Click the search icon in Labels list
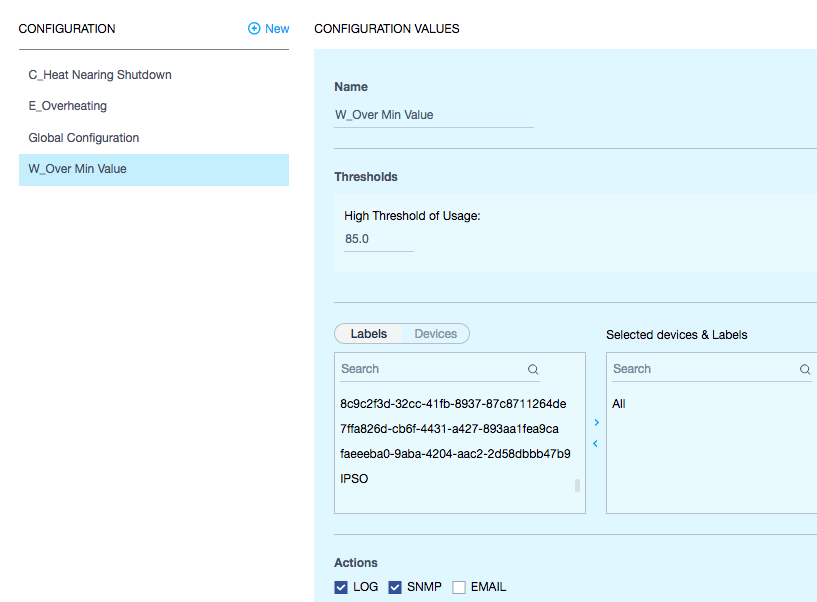Viewport: 817px width, 602px height. 533,370
